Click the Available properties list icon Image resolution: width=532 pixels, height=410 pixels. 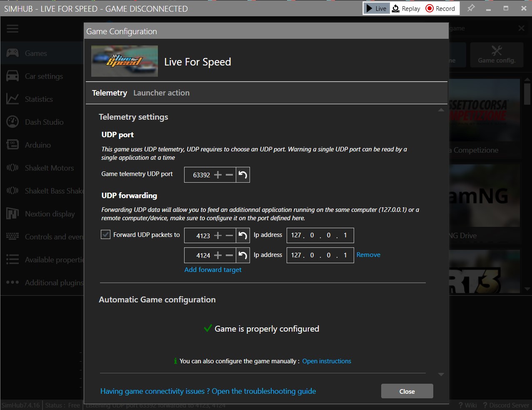[12, 259]
